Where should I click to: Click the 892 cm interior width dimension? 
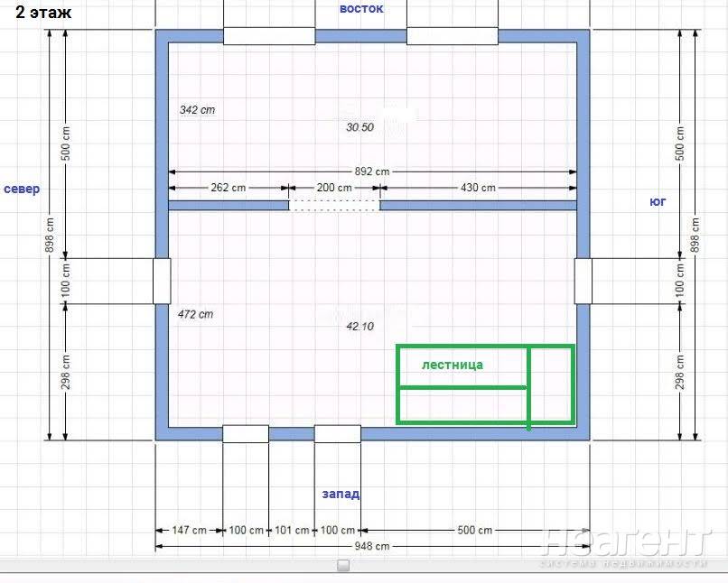tap(371, 171)
